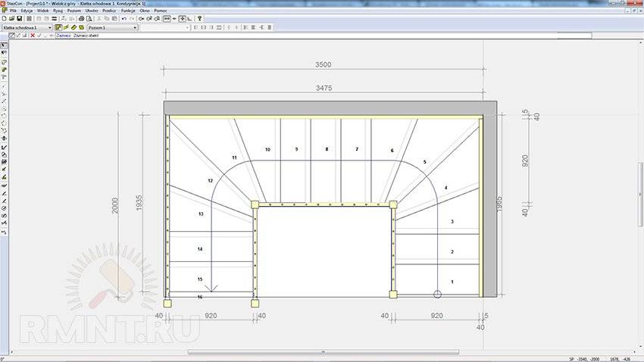The image size is (644, 362).
Task: Open the Pomoc menu
Action: [162, 11]
